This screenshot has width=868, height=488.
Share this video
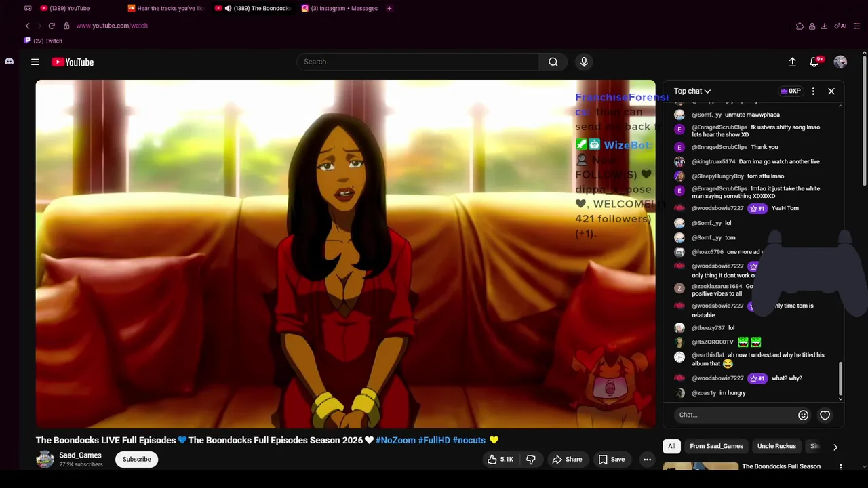point(567,460)
